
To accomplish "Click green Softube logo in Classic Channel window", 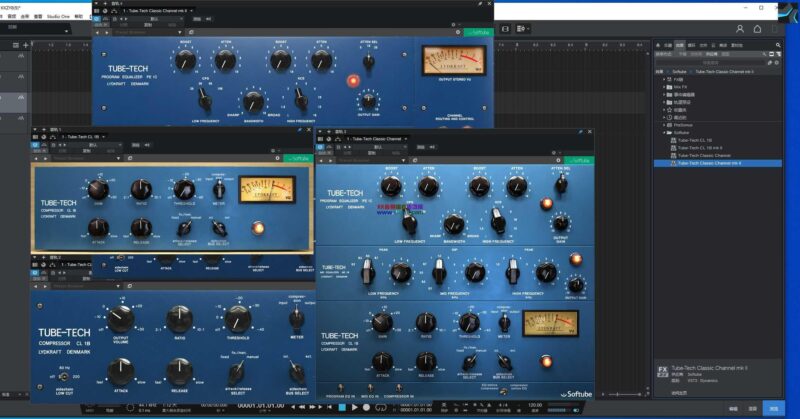I will tap(579, 160).
